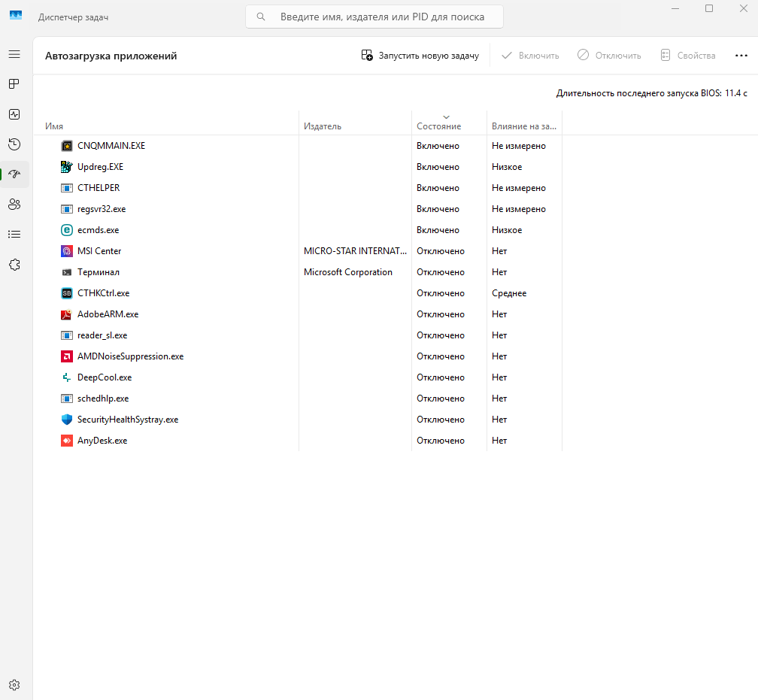The height and width of the screenshot is (700, 758).
Task: Click the Низкое impact for Updreg.EXE
Action: click(507, 167)
